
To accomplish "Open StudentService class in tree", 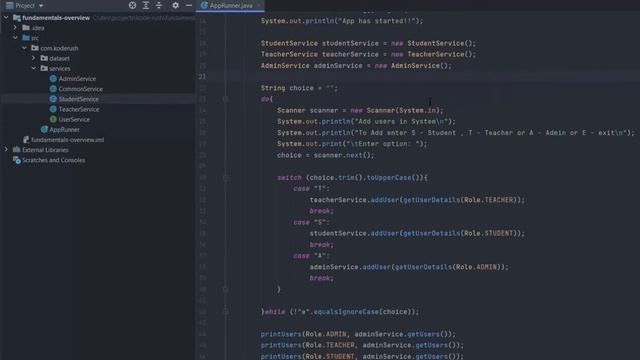I will [78, 99].
